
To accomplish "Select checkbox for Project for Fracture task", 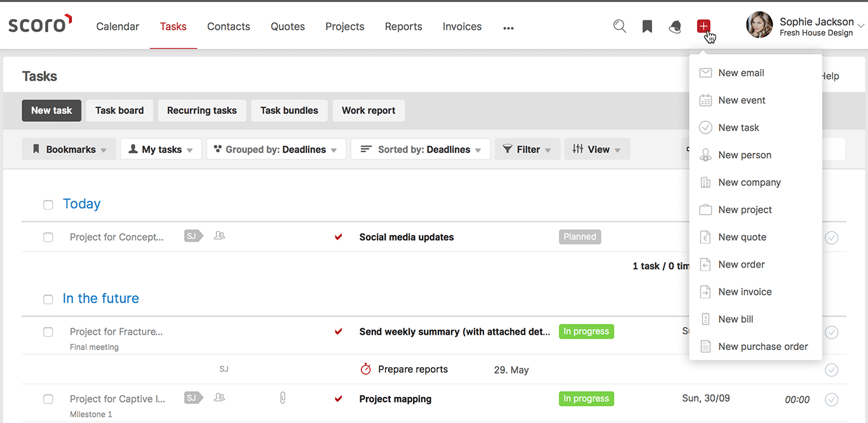I will pos(48,332).
